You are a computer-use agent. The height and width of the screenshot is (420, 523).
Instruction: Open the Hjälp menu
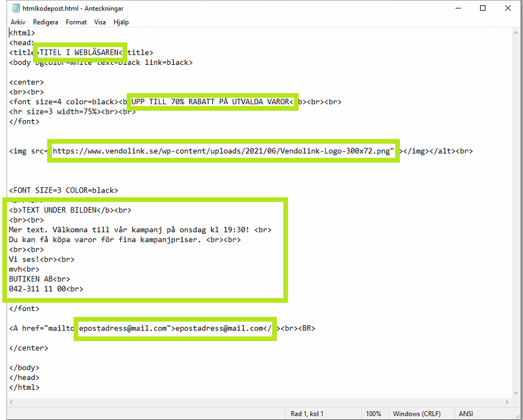tap(121, 22)
